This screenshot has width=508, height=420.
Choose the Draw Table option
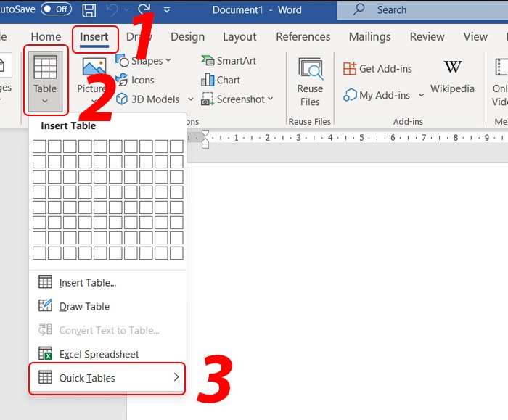pos(107,306)
